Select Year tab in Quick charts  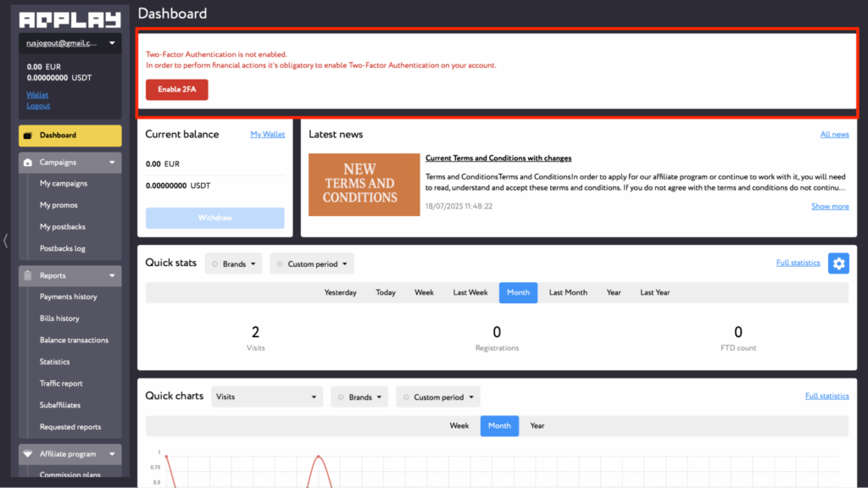[x=537, y=425]
